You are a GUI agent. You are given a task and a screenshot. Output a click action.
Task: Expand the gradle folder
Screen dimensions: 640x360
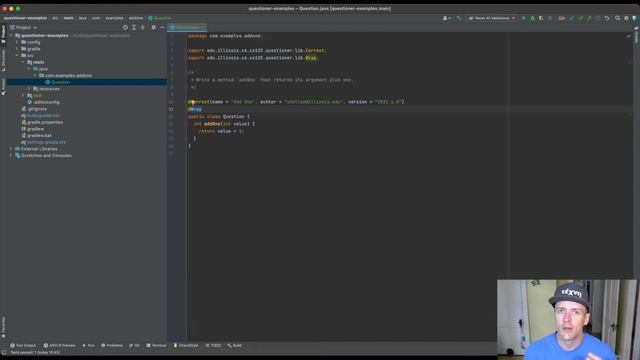point(17,49)
